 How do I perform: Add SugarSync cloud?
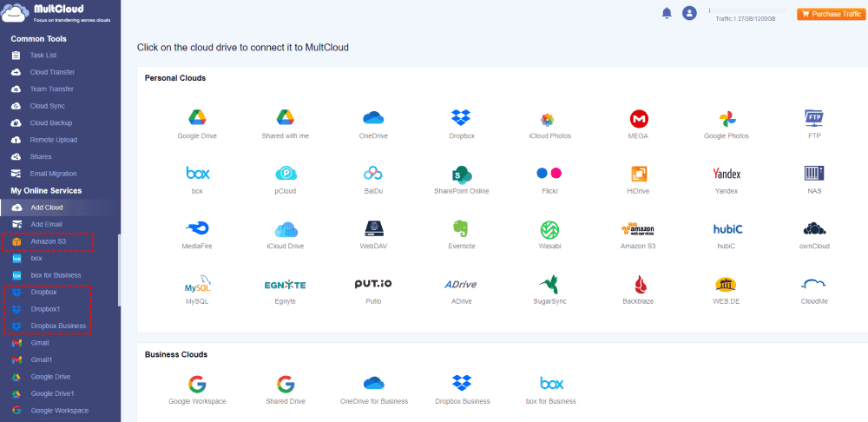click(x=549, y=290)
